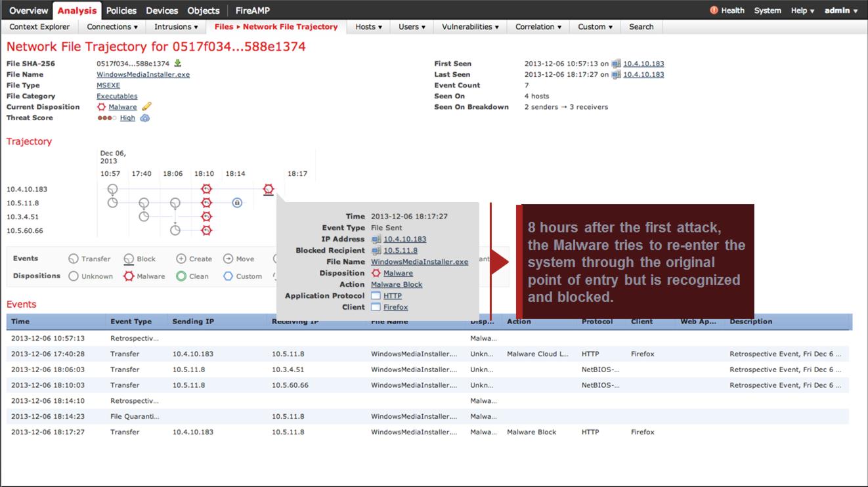
Task: Click the cloud icon next to Threat Score
Action: [145, 118]
